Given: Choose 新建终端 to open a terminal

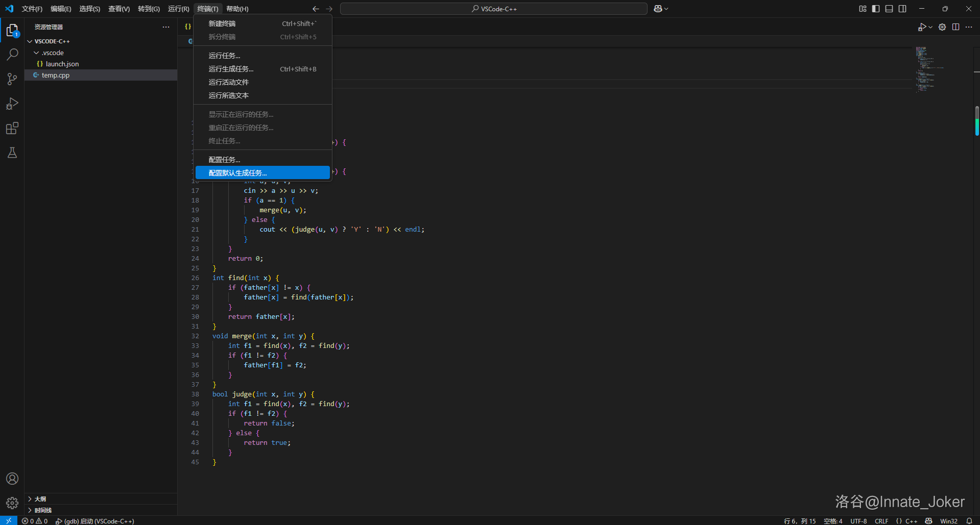Looking at the screenshot, I should [x=222, y=23].
